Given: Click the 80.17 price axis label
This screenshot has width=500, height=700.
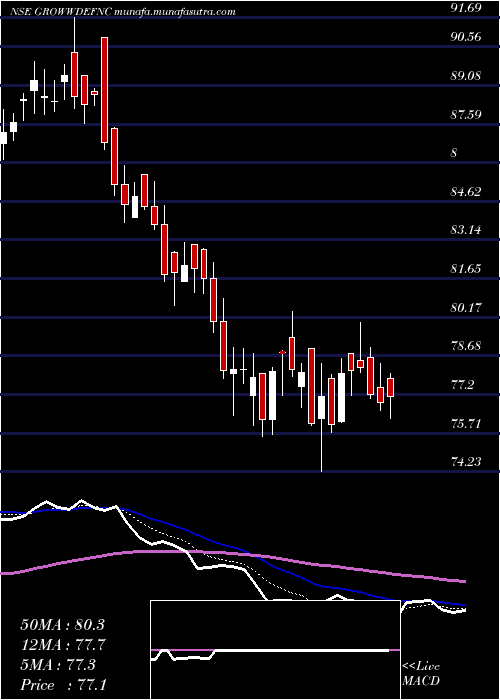Looking at the screenshot, I should pyautogui.click(x=466, y=308).
